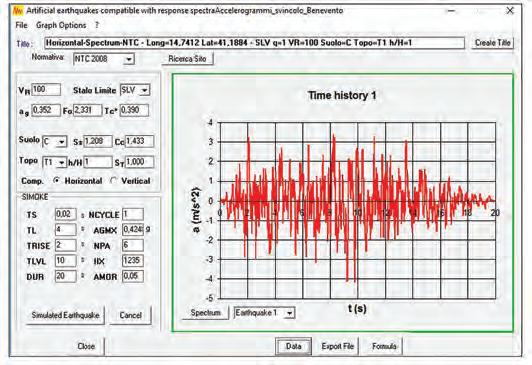The width and height of the screenshot is (532, 365).
Task: Open the File menu
Action: click(x=21, y=25)
